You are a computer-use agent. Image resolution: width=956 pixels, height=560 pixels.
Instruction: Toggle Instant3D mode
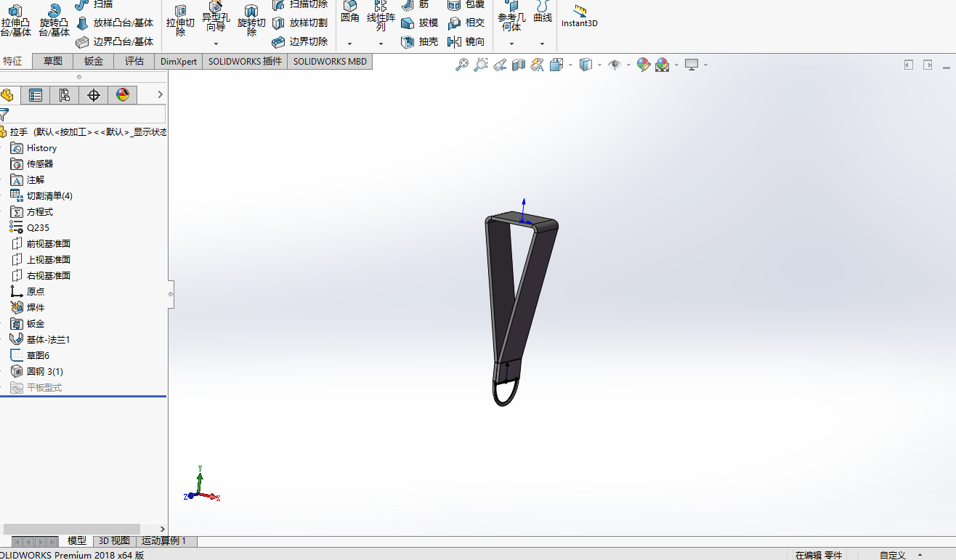click(579, 16)
